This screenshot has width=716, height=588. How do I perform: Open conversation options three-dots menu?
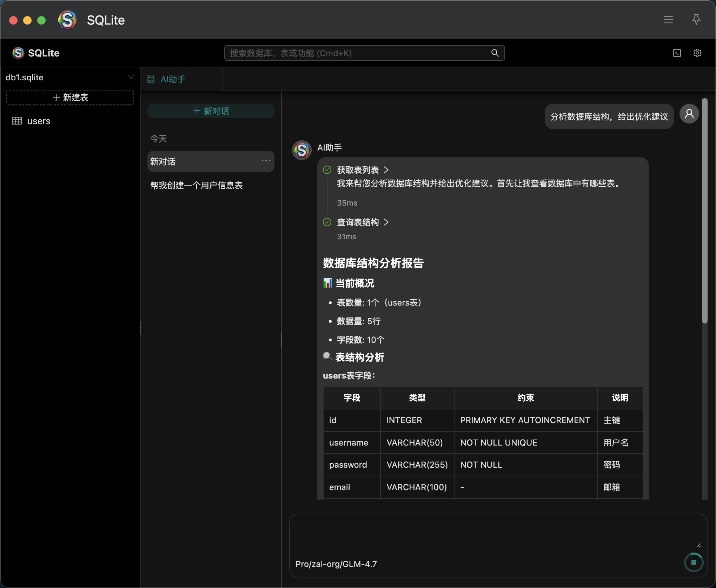point(266,161)
